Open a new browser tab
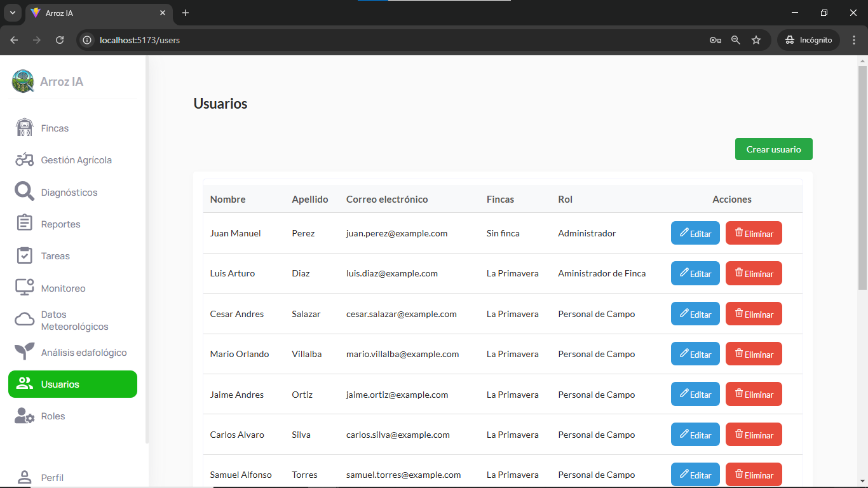 [186, 13]
